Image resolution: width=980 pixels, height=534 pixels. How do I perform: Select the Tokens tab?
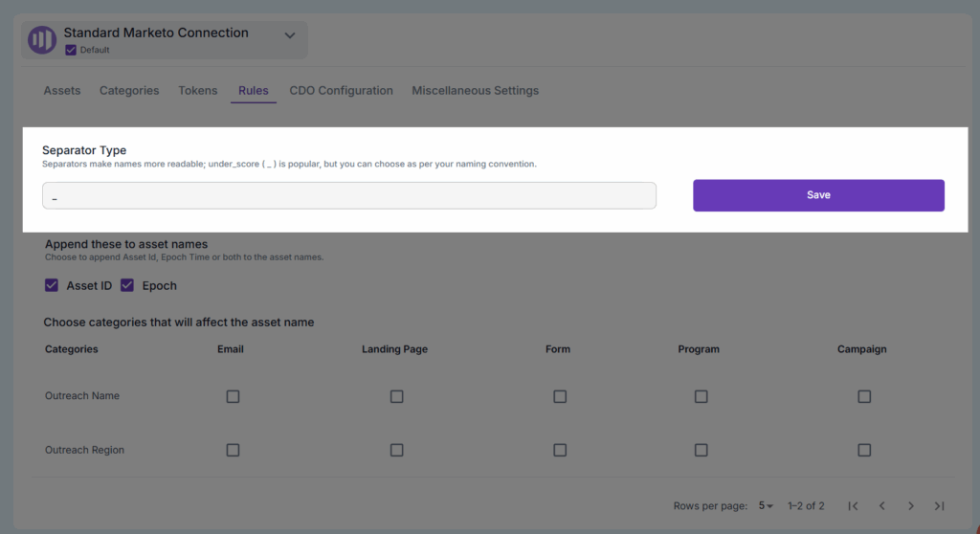pyautogui.click(x=198, y=91)
